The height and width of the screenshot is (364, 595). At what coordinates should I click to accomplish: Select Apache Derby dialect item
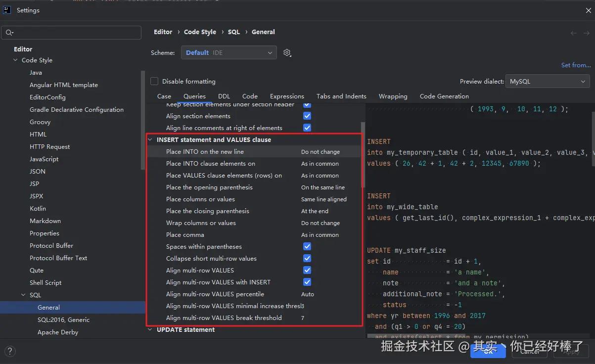click(58, 332)
